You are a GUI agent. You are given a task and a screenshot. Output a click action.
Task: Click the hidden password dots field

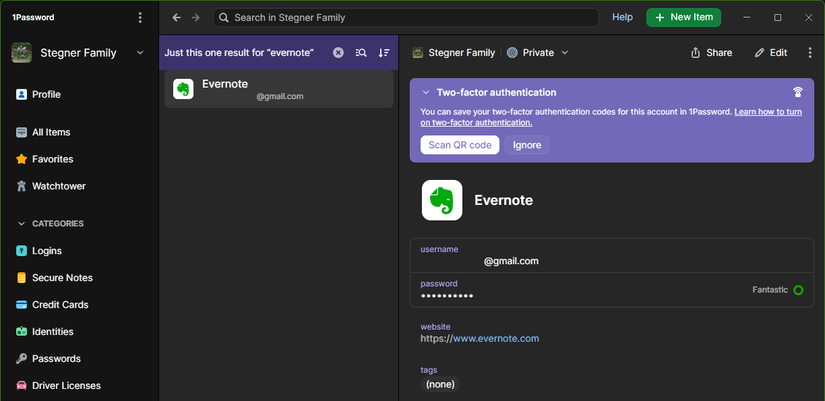pyautogui.click(x=612, y=290)
